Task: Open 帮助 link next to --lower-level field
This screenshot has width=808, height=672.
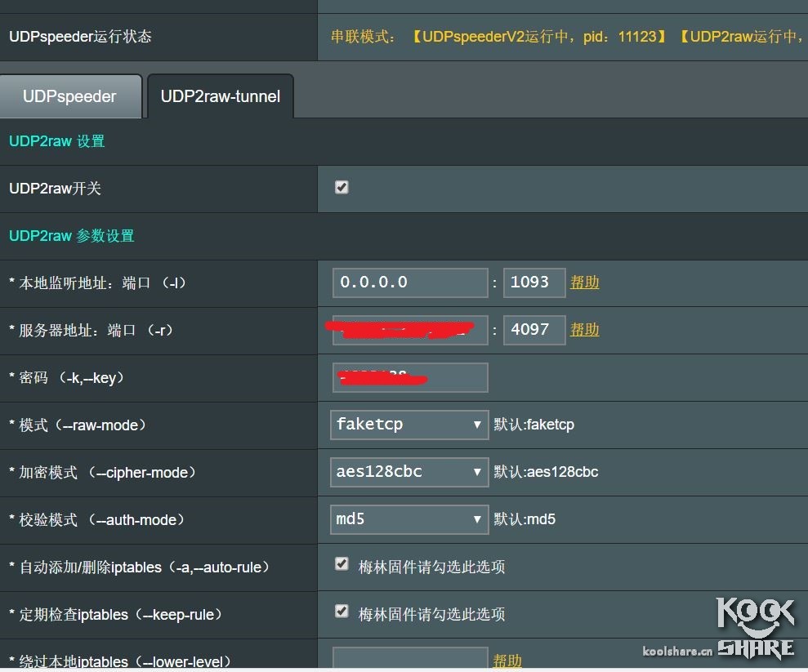Action: coord(507,661)
